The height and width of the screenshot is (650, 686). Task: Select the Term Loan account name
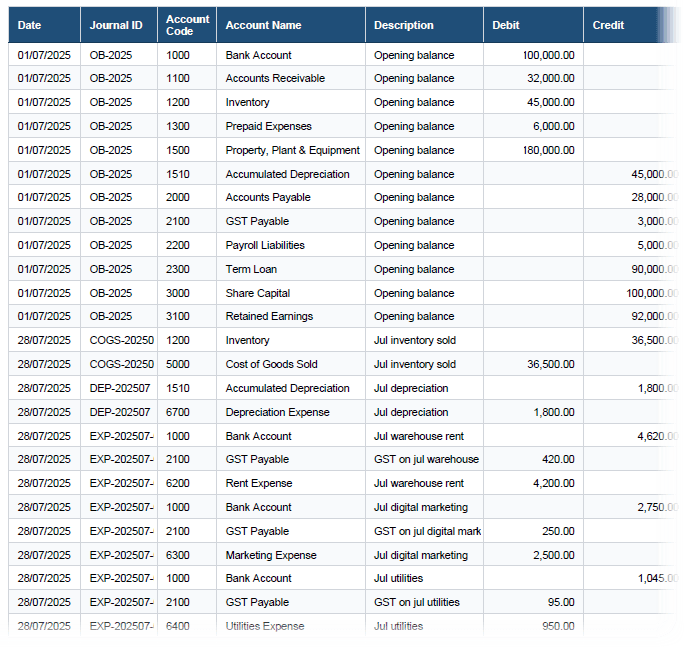pos(251,269)
